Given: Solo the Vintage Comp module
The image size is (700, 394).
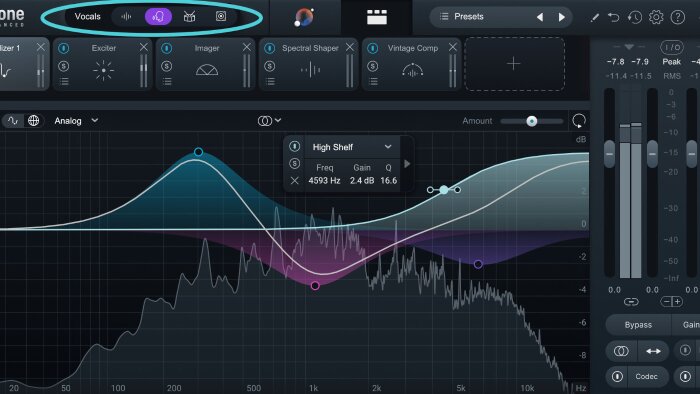Looking at the screenshot, I should coord(373,66).
